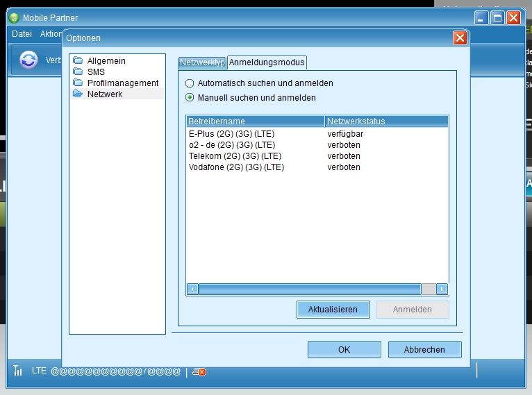Select Allgemein in the options tree
The height and width of the screenshot is (395, 532).
click(x=106, y=60)
